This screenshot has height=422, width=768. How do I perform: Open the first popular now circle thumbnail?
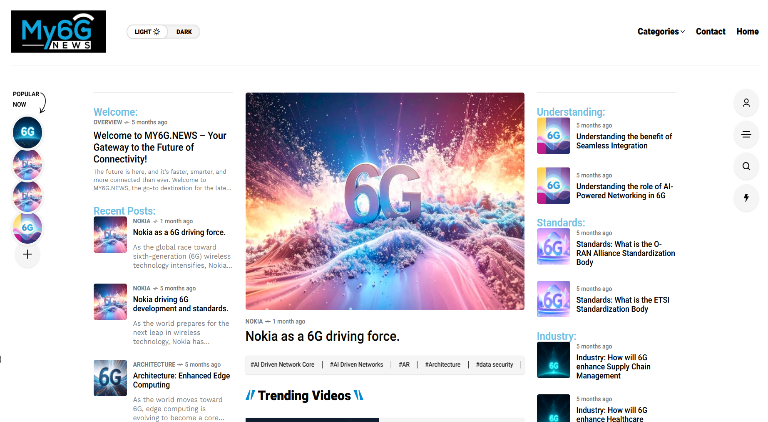pos(27,132)
